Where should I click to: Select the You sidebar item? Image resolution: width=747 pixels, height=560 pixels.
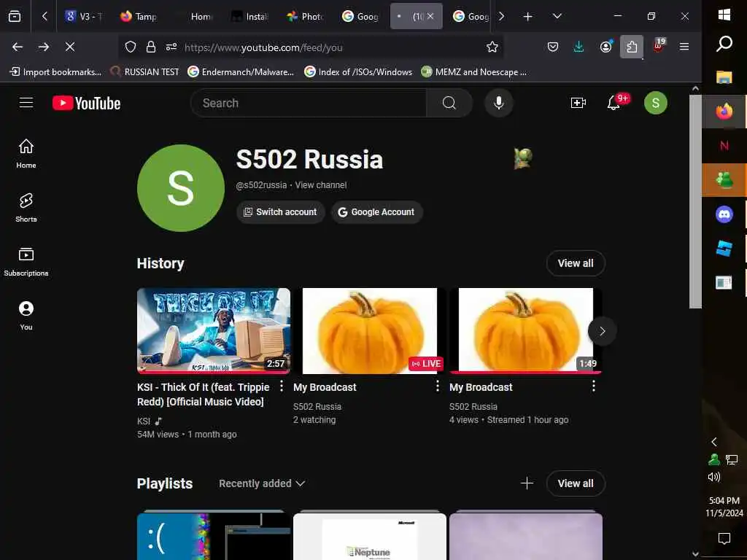pyautogui.click(x=26, y=315)
